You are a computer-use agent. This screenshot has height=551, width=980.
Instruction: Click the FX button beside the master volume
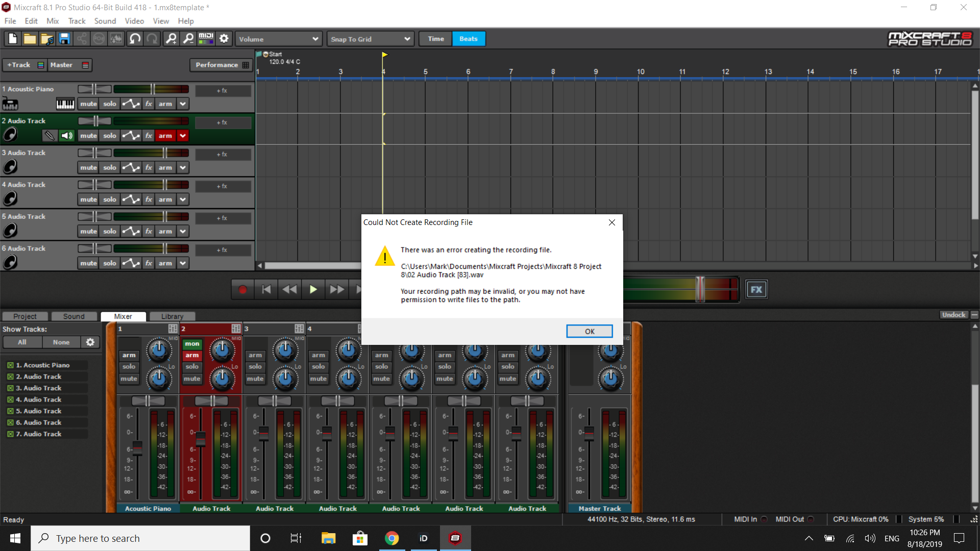click(x=756, y=290)
